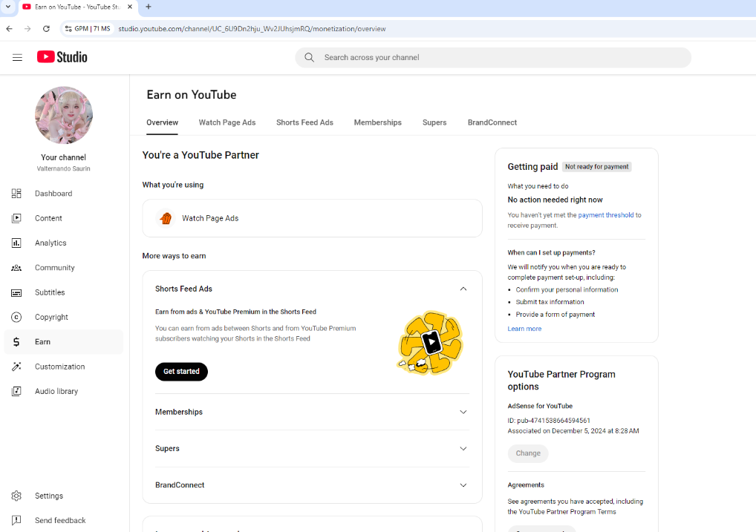
Task: Click the 'No action needed right now' text
Action: [x=555, y=200]
